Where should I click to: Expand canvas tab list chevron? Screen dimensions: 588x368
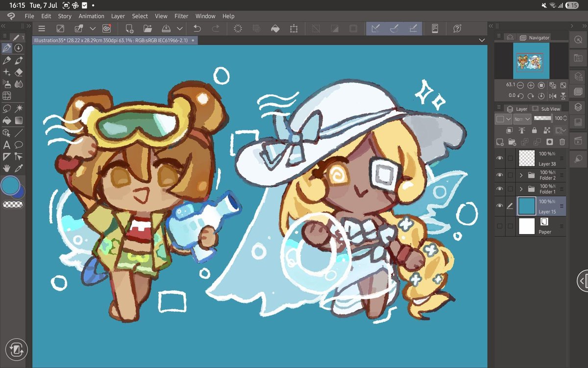(482, 40)
